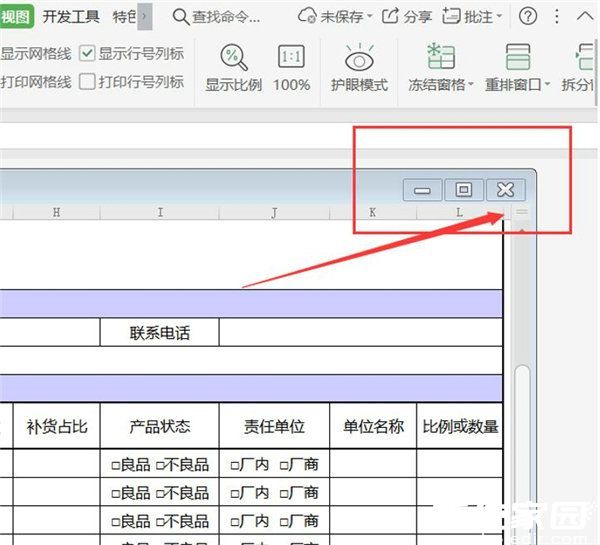
Task: Check 打印行号列标 checkbox
Action: [87, 82]
